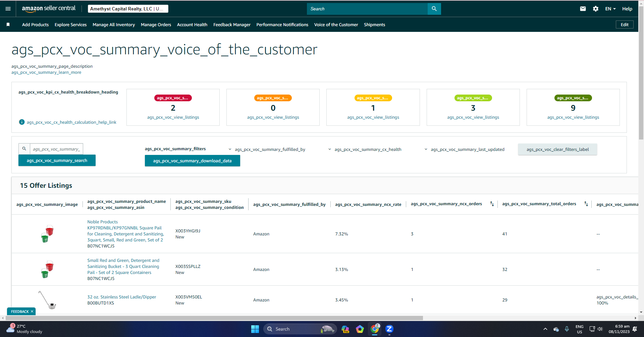This screenshot has height=337, width=644.
Task: Open the colorful pentagon app in taskbar
Action: (x=360, y=329)
